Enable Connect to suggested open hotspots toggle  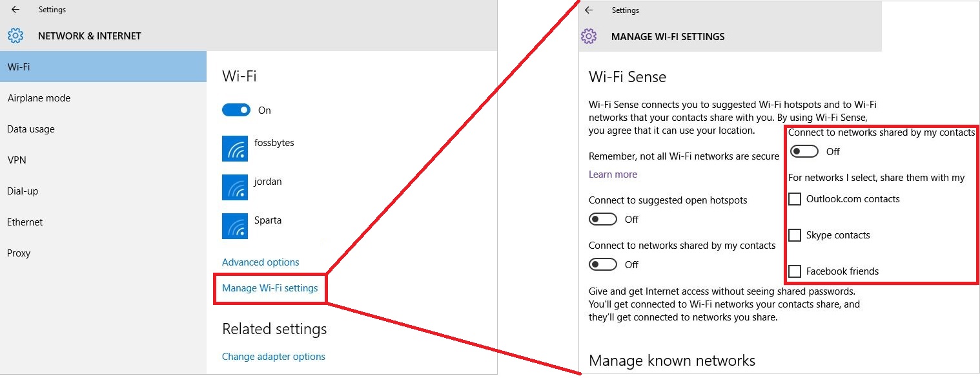(603, 220)
